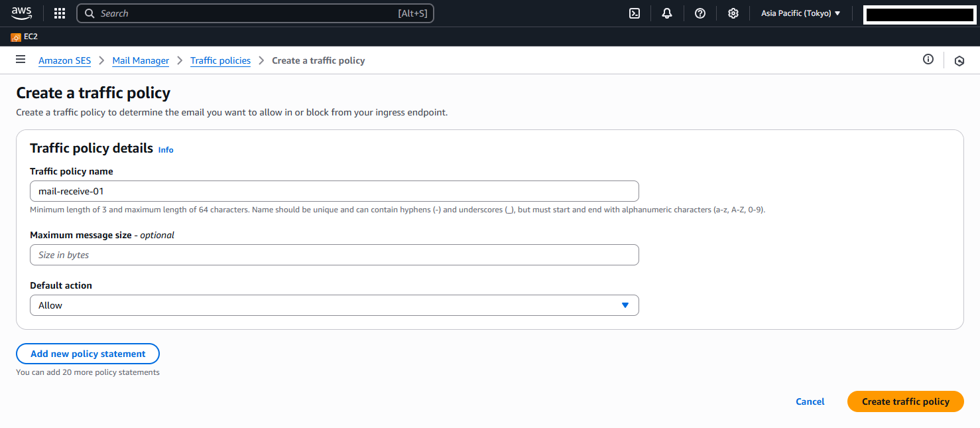Click the Traffic policy name field
Image resolution: width=980 pixels, height=428 pixels.
[334, 191]
